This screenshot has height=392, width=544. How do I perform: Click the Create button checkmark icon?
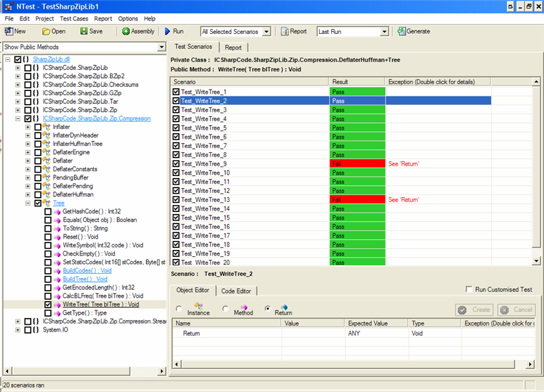[x=462, y=310]
